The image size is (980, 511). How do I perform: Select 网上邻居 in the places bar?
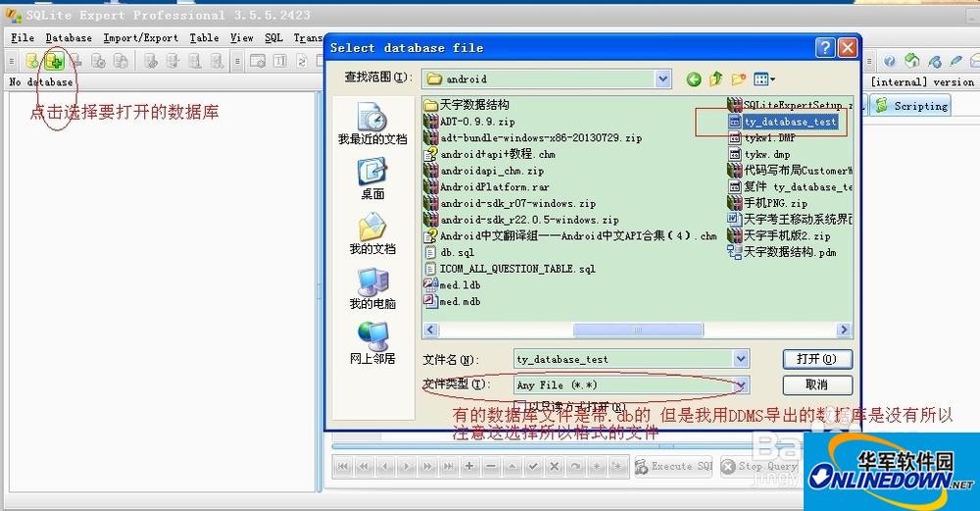(x=372, y=343)
